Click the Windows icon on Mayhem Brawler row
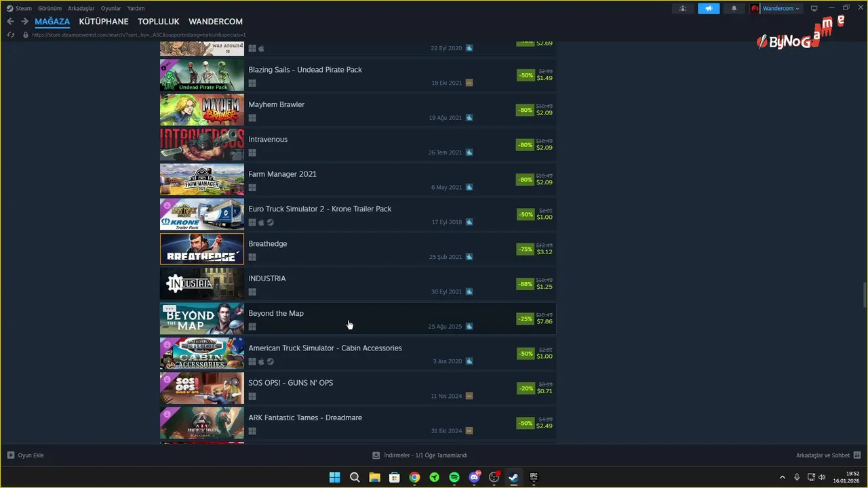Image resolution: width=868 pixels, height=488 pixels. 252,118
